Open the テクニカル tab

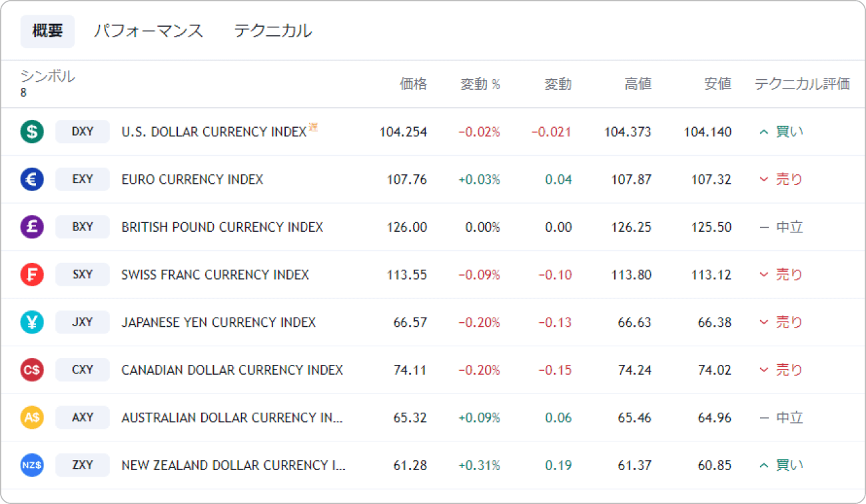click(x=272, y=31)
